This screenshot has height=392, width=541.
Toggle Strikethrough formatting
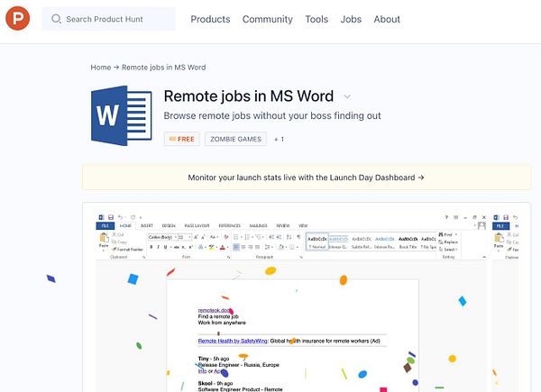pos(177,247)
